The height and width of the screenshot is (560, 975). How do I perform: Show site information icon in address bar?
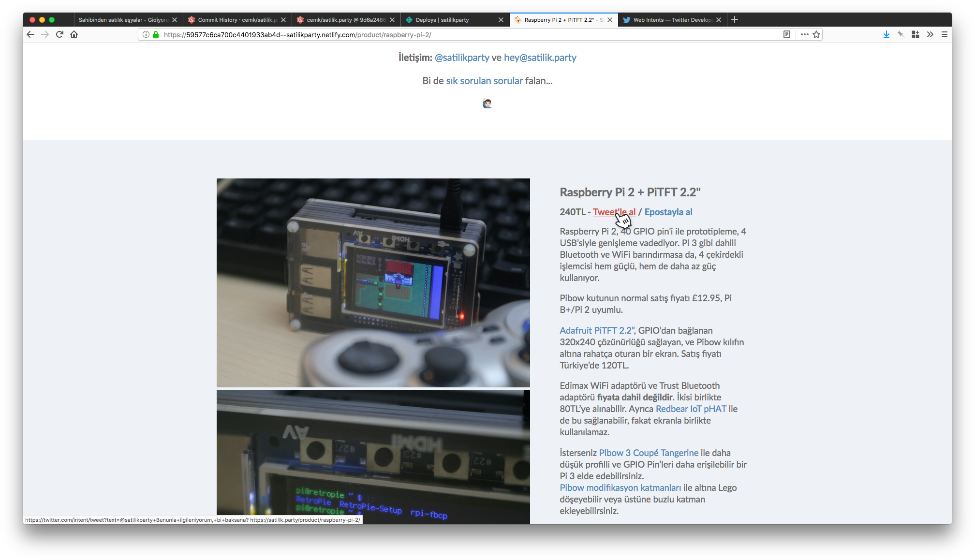coord(146,34)
